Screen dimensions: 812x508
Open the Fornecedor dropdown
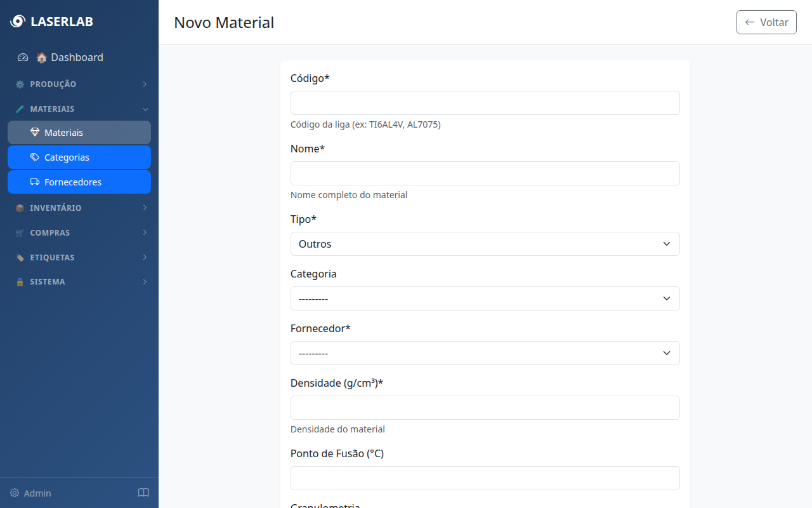click(485, 353)
